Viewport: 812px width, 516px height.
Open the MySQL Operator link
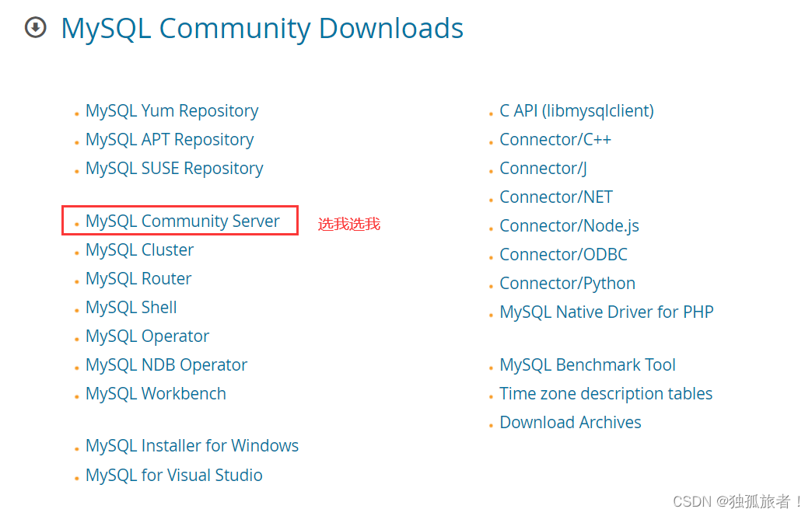[148, 337]
